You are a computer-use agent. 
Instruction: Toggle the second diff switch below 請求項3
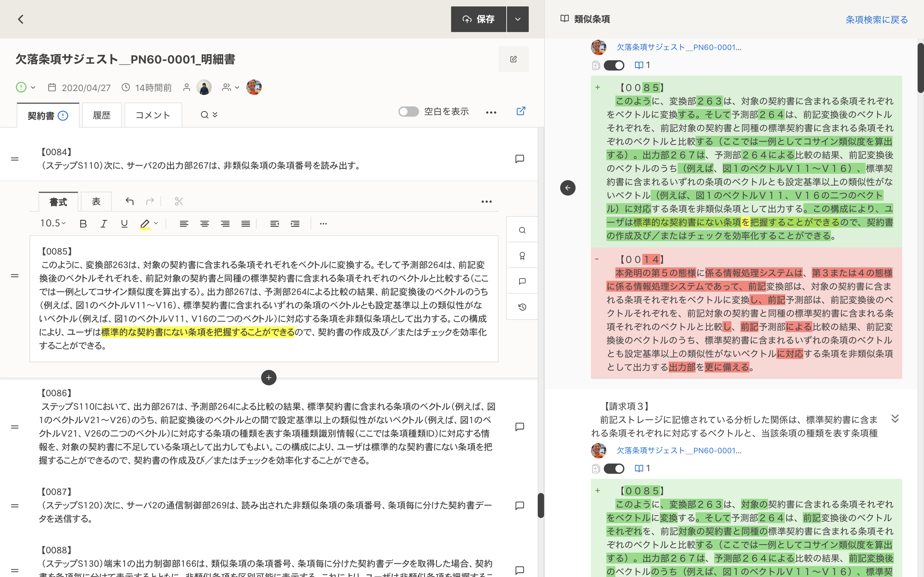coord(613,468)
